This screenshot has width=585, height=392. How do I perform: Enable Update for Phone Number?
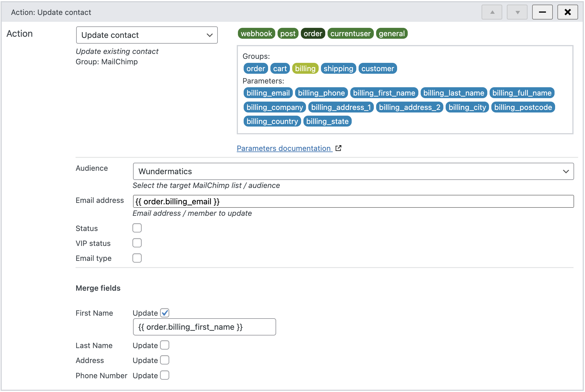(164, 375)
